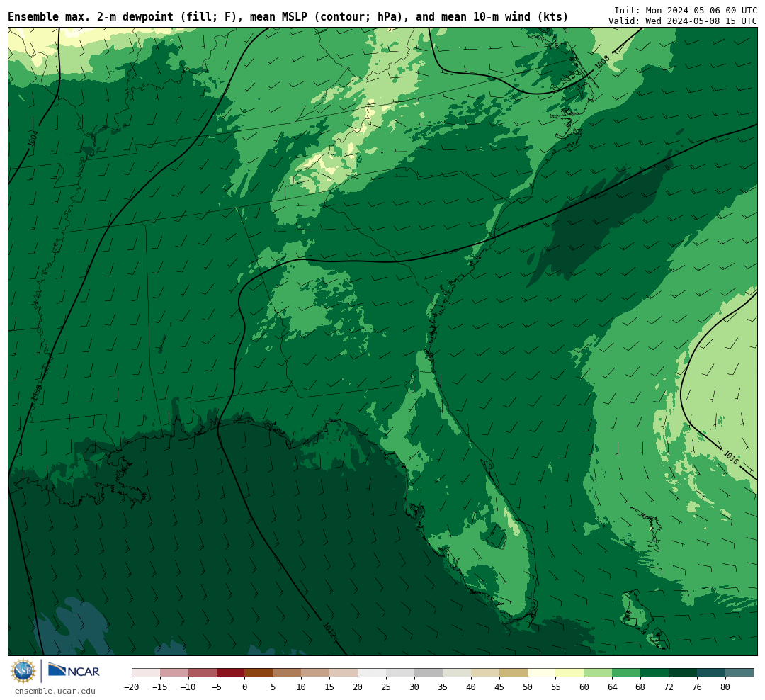765x700 pixels.
Task: Click the 50 colorbar tick label
Action: [x=528, y=687]
